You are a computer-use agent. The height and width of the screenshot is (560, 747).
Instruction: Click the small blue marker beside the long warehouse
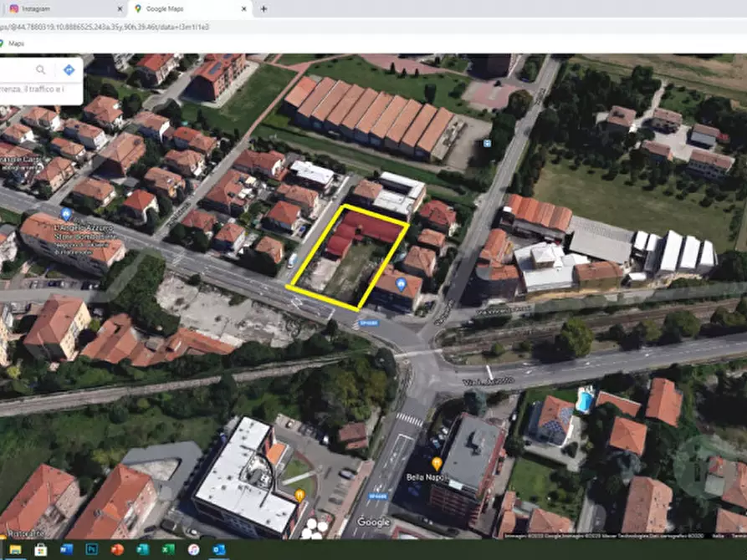[x=487, y=143]
